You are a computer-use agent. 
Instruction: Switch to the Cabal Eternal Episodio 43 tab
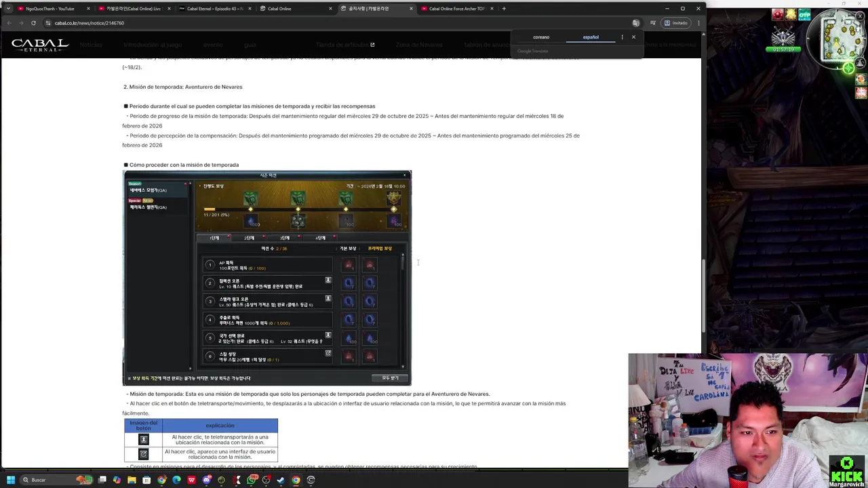[x=215, y=9]
